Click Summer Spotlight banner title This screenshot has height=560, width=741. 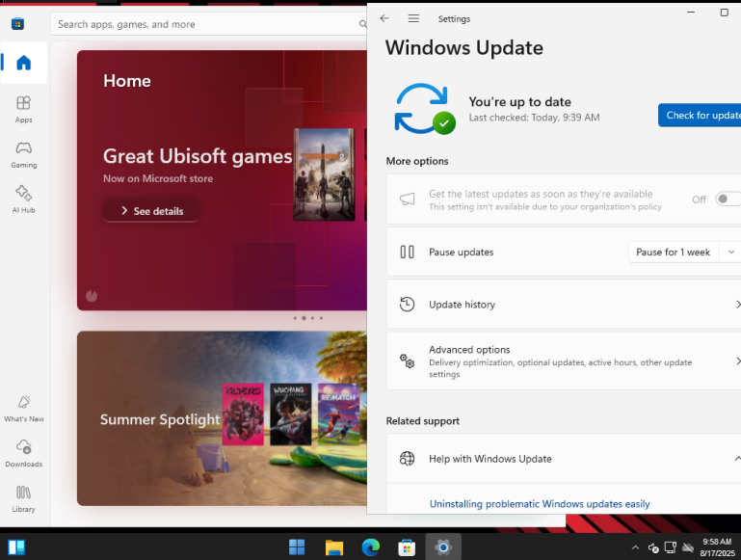point(160,419)
